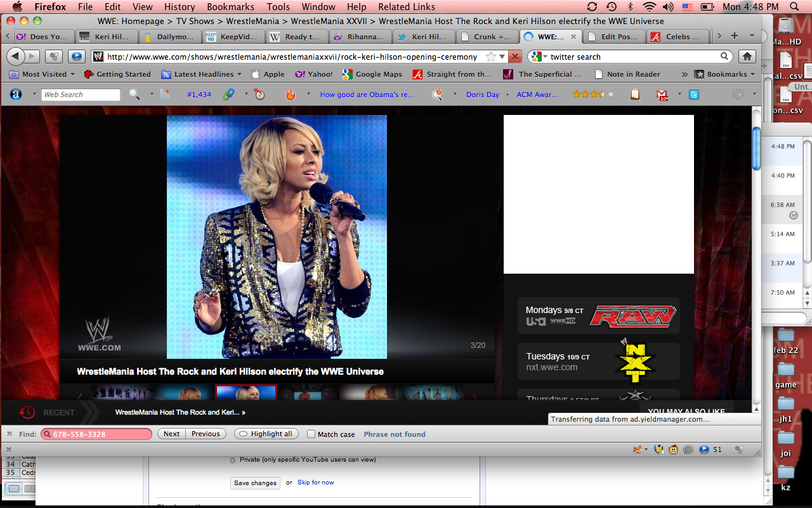
Task: Switch to the Dailymotion tab
Action: (x=169, y=37)
